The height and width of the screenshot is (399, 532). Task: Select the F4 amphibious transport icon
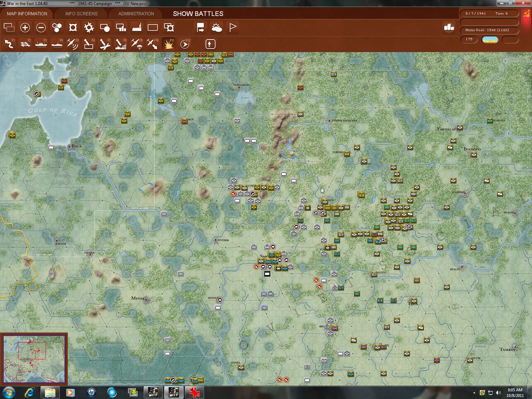coord(57,44)
